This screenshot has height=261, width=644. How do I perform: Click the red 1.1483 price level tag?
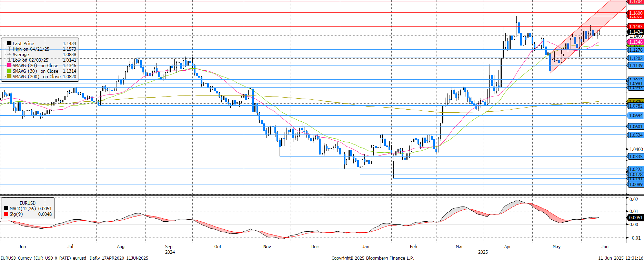click(635, 27)
